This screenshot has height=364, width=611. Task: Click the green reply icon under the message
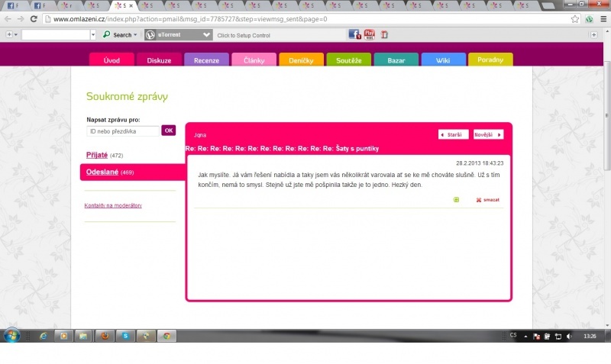[456, 200]
